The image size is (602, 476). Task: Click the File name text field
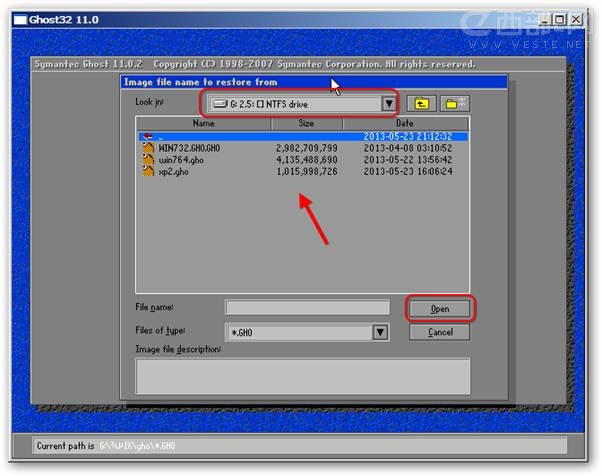(307, 308)
